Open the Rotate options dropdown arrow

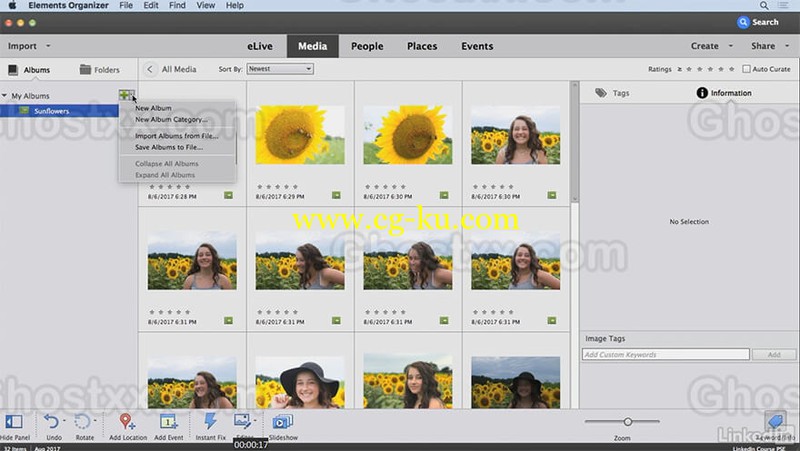(95, 421)
